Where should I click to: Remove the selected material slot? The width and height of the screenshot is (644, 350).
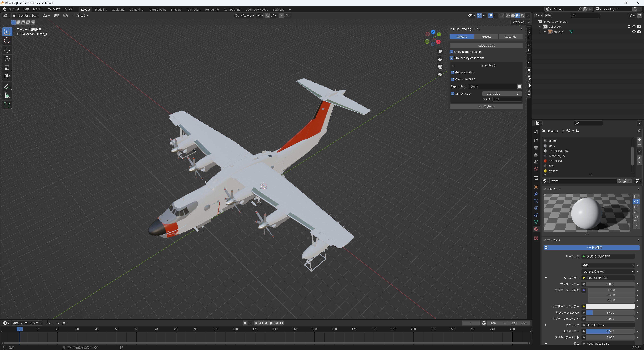tap(639, 145)
